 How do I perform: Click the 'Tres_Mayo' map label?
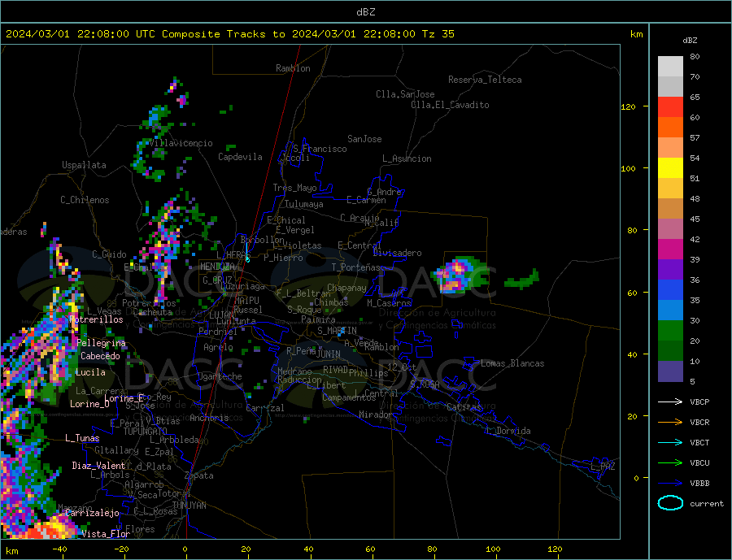[295, 188]
